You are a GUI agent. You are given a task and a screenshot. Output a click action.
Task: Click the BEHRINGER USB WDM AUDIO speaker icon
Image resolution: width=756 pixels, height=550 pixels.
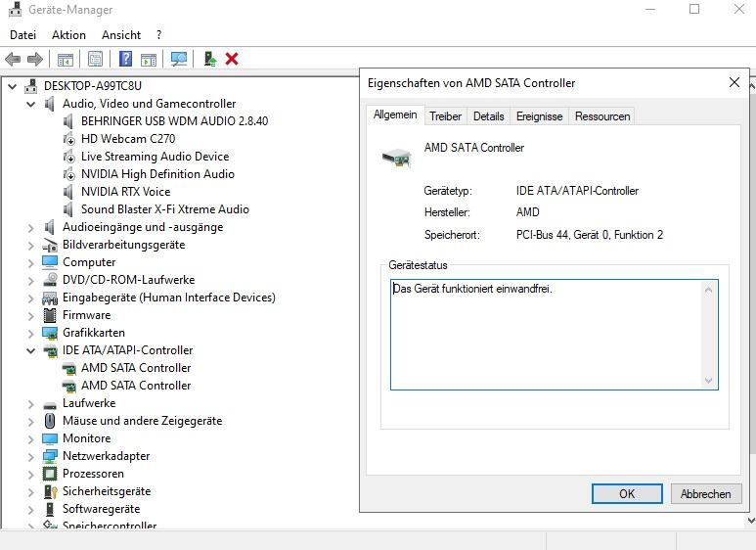tap(68, 121)
